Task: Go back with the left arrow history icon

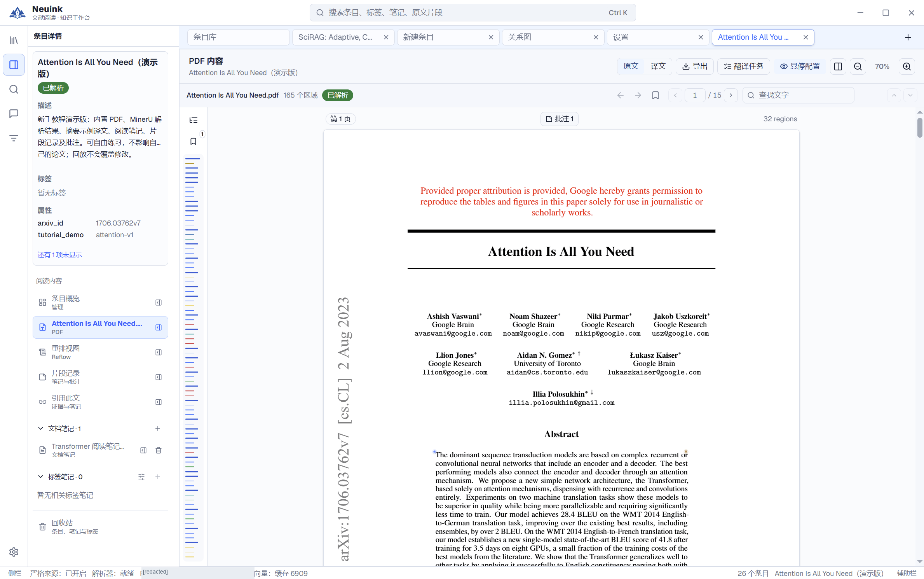Action: 621,95
